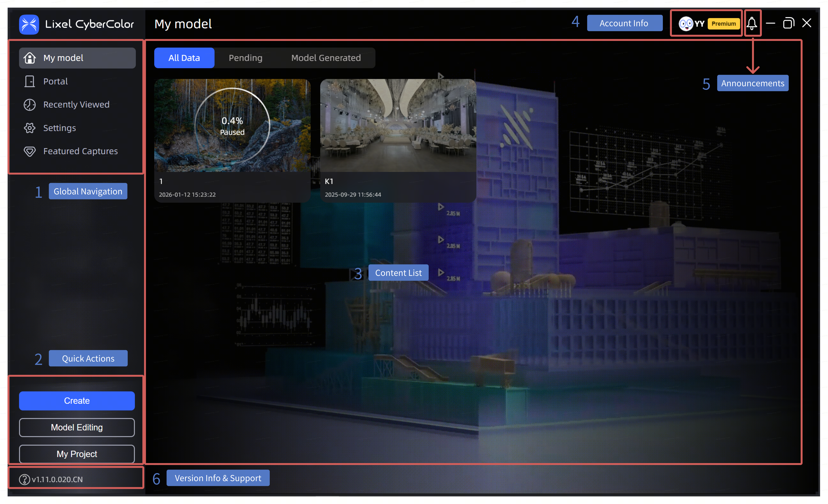828x504 pixels.
Task: Click the Model Editing button
Action: pos(77,427)
